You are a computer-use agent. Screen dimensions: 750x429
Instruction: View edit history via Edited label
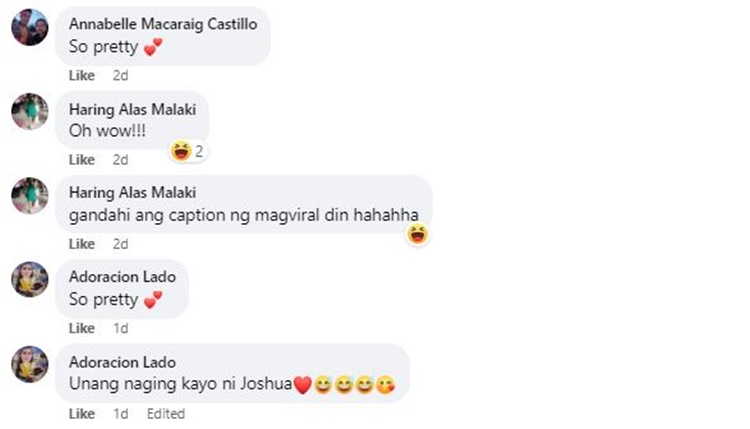(x=165, y=413)
